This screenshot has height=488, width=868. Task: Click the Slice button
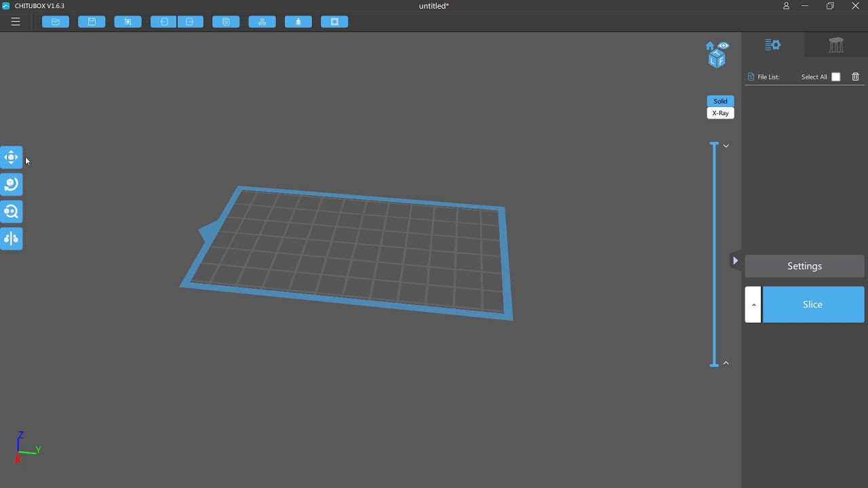[814, 304]
